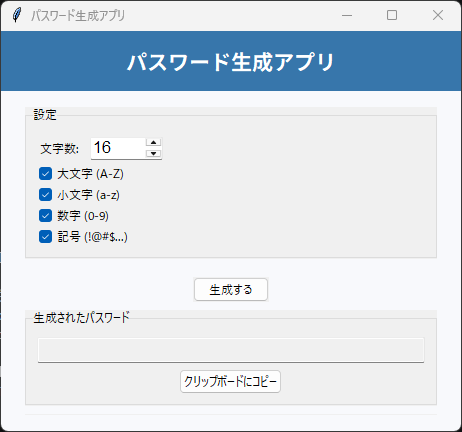Screen dimensions: 462x432
Task: Decrease character count with spinbox down arrow
Action: (x=153, y=153)
